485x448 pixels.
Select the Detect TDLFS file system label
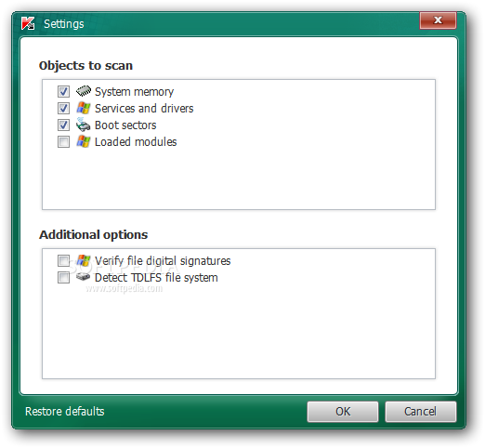click(156, 278)
